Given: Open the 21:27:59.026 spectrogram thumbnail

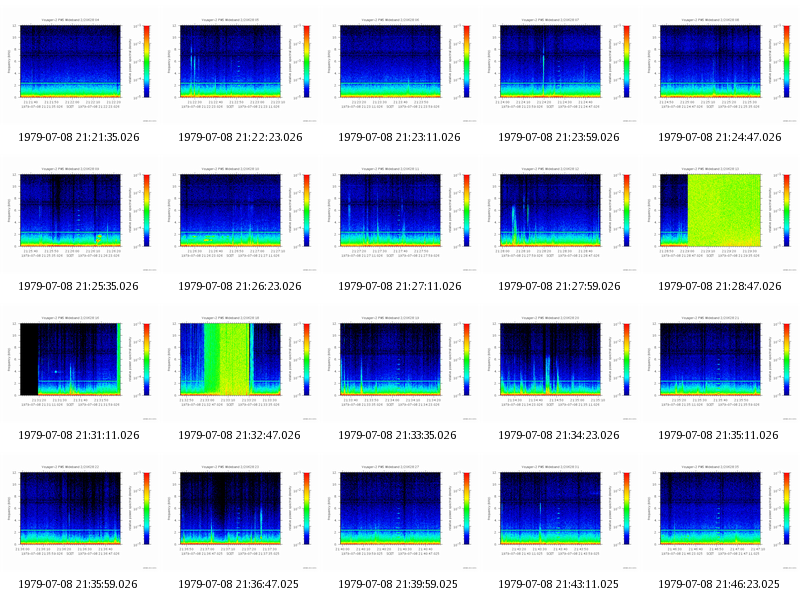Looking at the screenshot, I should [x=559, y=216].
